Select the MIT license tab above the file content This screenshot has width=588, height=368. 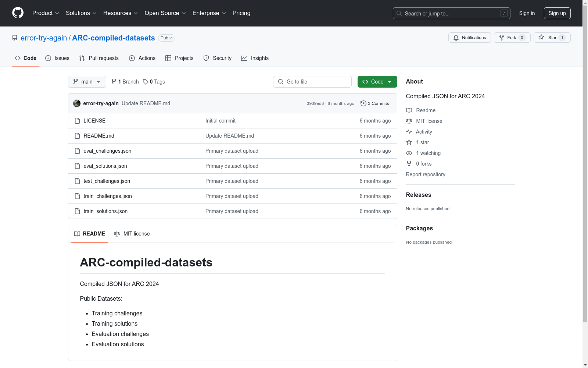point(132,234)
